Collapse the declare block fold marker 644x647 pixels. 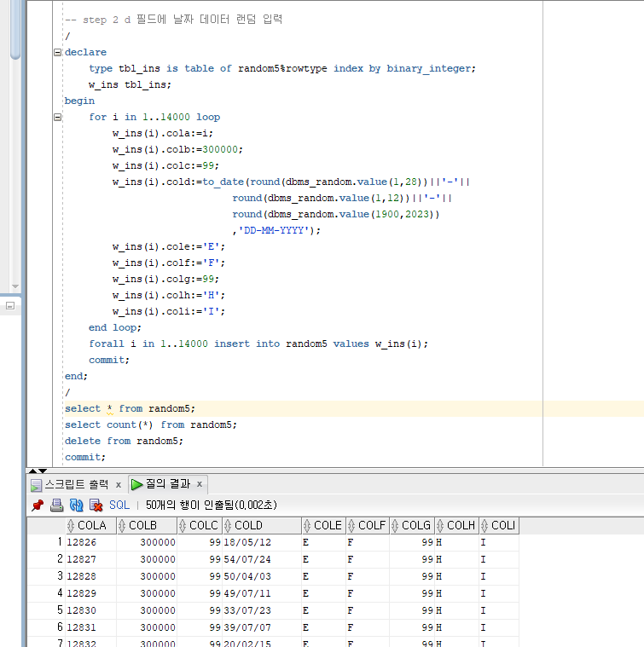click(x=57, y=52)
